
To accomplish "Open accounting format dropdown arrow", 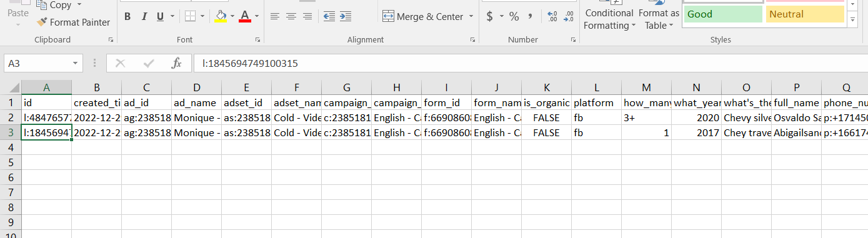I will [x=501, y=16].
